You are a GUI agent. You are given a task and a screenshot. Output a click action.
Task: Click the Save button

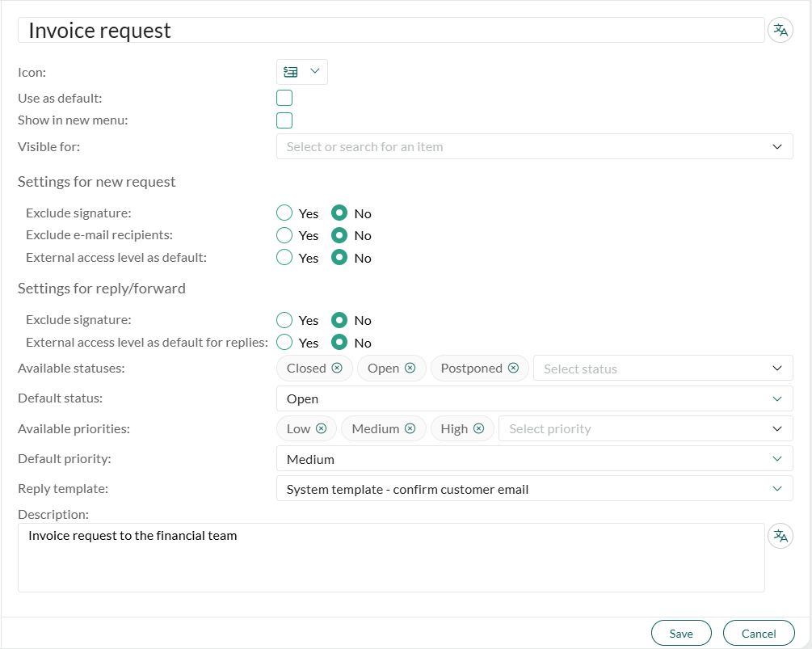click(681, 633)
